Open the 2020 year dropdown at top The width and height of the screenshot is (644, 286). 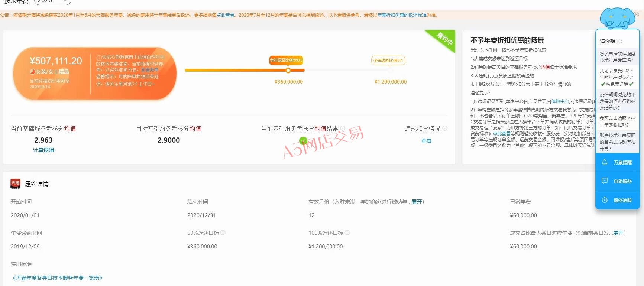coord(52,1)
